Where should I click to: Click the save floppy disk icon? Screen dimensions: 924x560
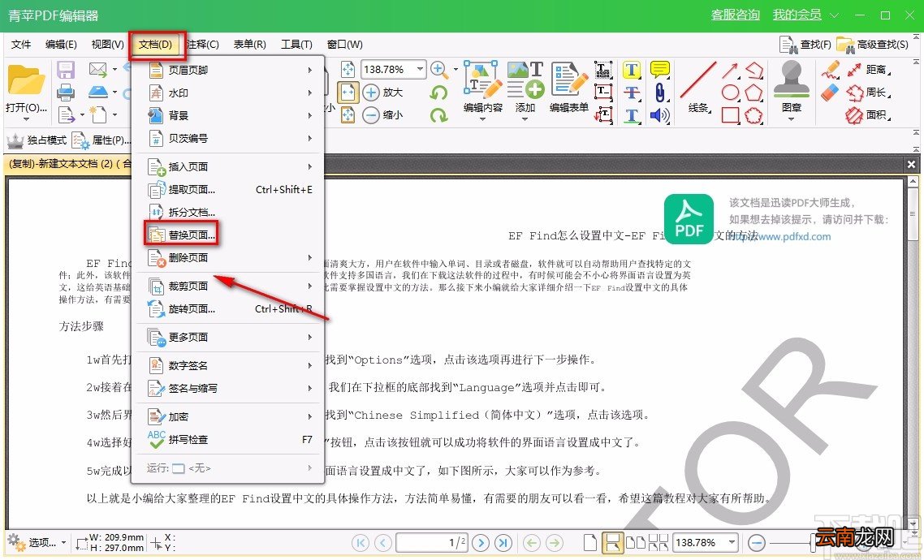tap(66, 70)
